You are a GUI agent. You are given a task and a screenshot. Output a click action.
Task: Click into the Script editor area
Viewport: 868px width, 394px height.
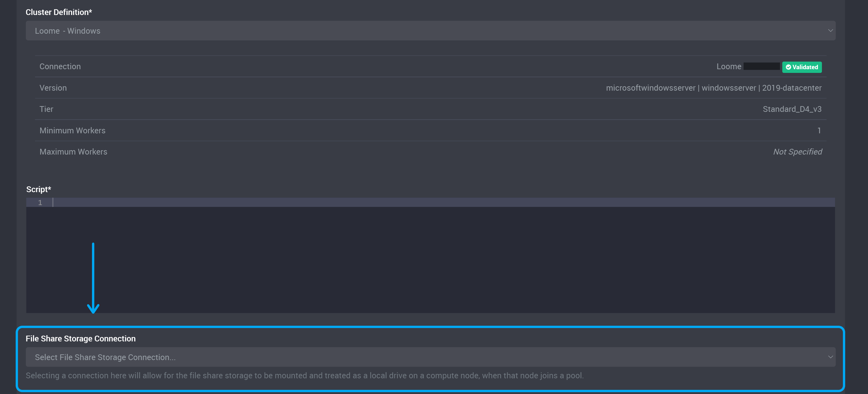pyautogui.click(x=430, y=255)
